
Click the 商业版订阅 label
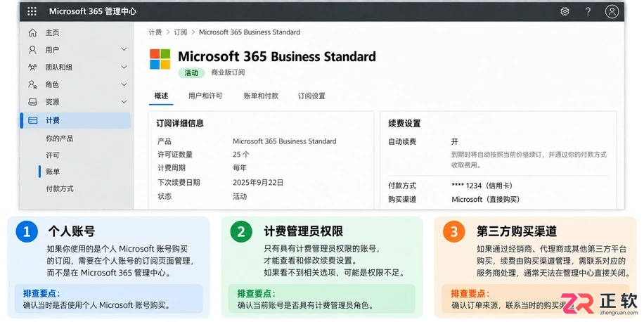pyautogui.click(x=228, y=72)
